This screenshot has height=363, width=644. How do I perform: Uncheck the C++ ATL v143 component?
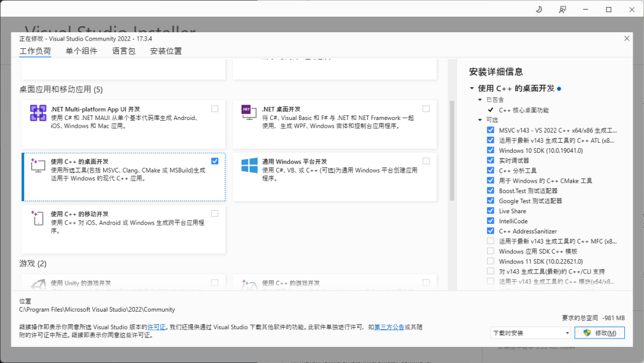click(x=490, y=140)
